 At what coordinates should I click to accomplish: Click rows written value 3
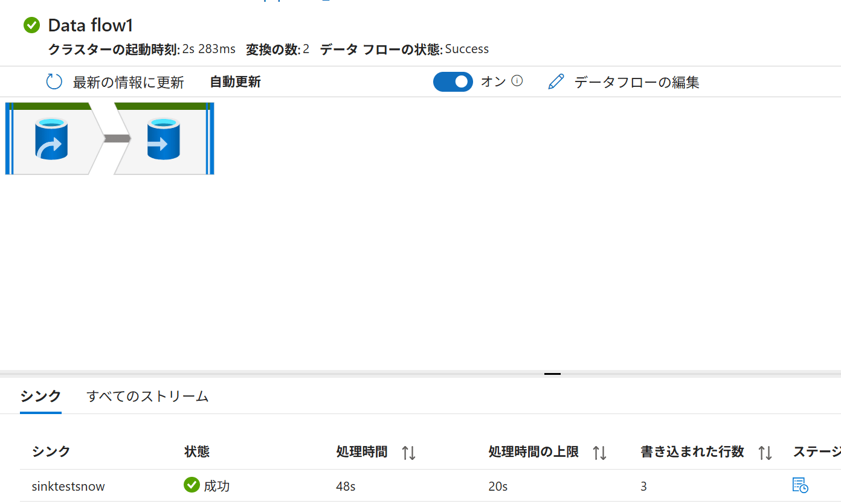pos(644,486)
